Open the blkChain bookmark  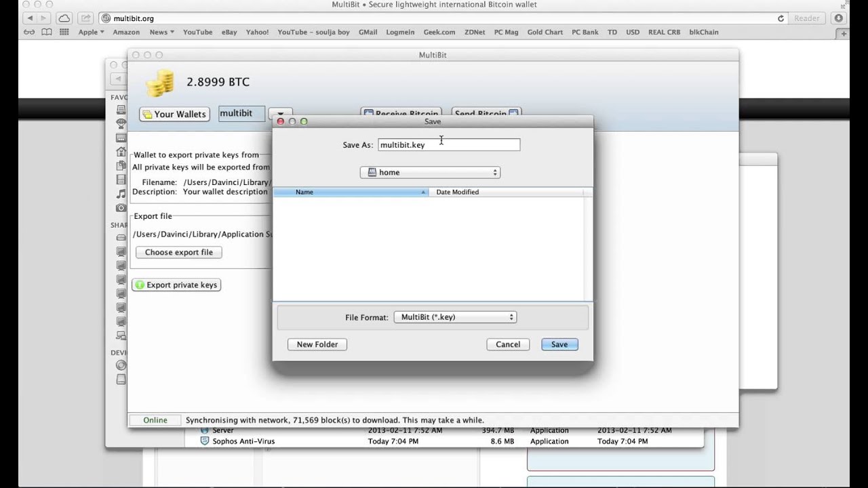[x=704, y=32]
